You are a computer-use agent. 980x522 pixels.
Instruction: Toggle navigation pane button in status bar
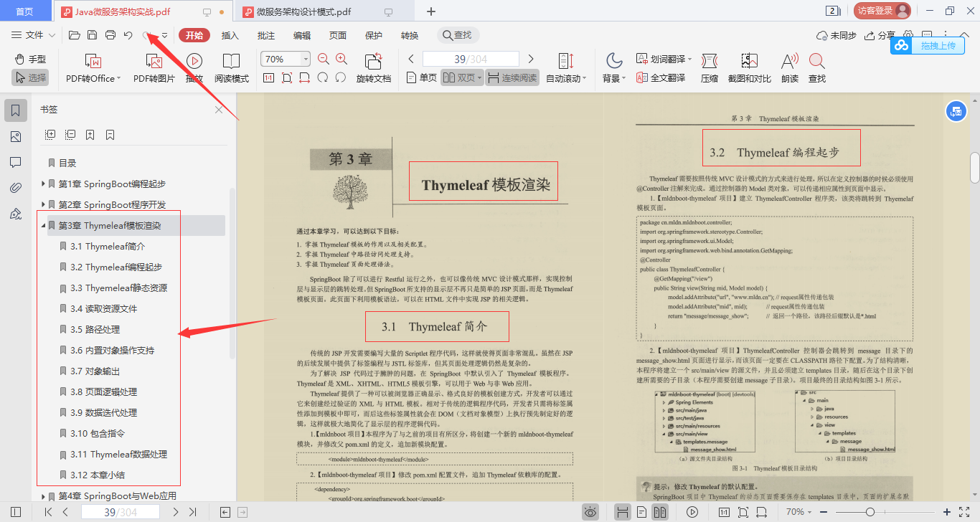(16, 512)
